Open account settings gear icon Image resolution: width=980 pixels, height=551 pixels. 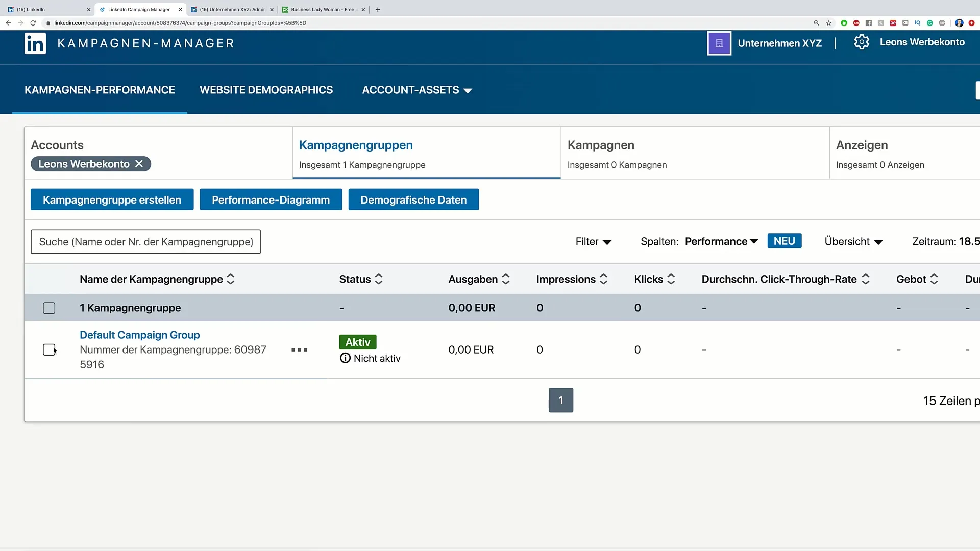[862, 42]
